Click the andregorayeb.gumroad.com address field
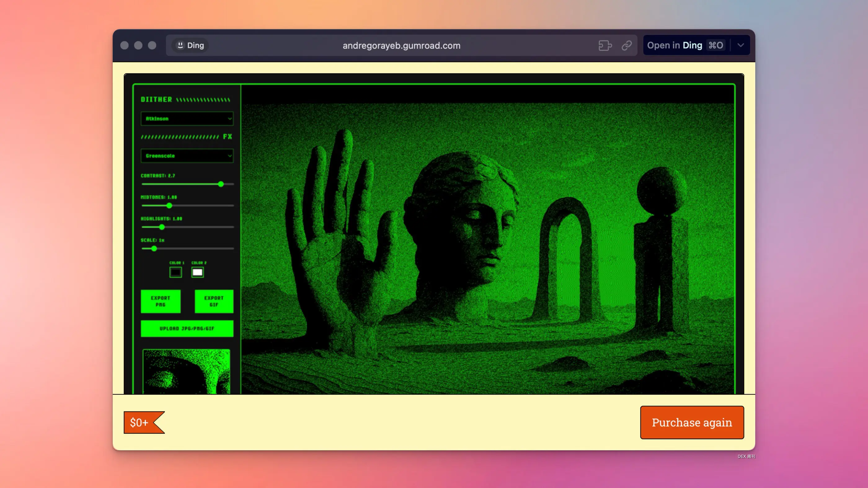Image resolution: width=868 pixels, height=488 pixels. point(401,46)
